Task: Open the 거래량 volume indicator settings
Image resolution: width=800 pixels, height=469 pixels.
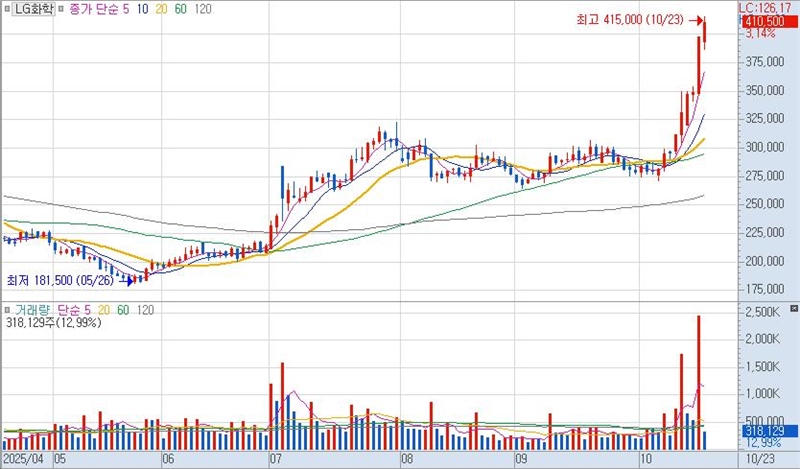Action: 32,310
